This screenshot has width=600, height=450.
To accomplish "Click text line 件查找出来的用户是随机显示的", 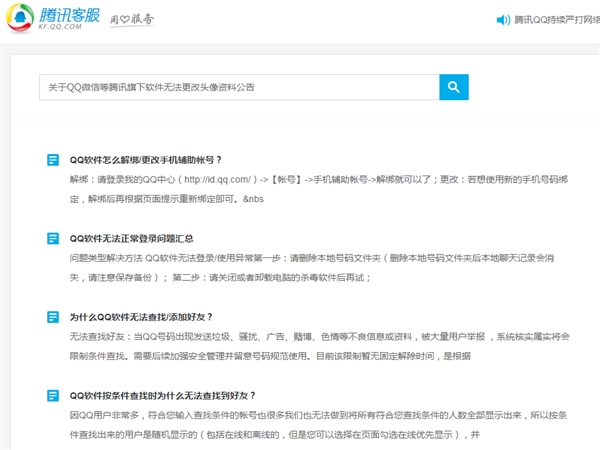I will (x=274, y=435).
